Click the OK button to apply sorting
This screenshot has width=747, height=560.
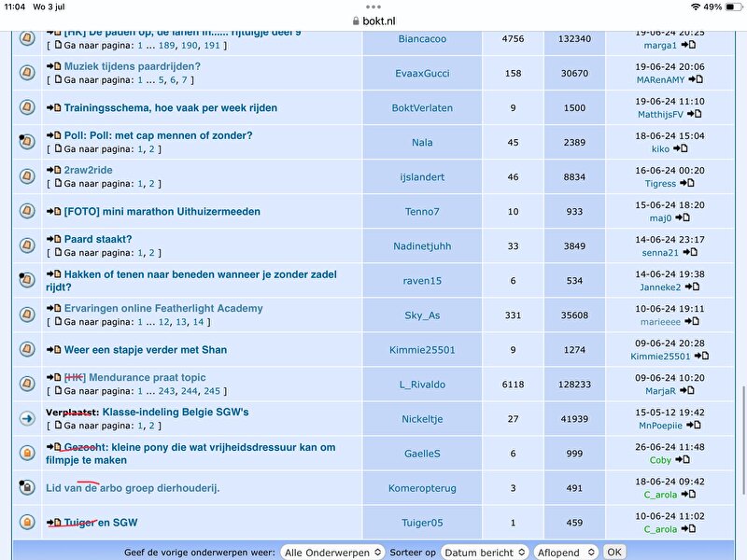tap(614, 553)
